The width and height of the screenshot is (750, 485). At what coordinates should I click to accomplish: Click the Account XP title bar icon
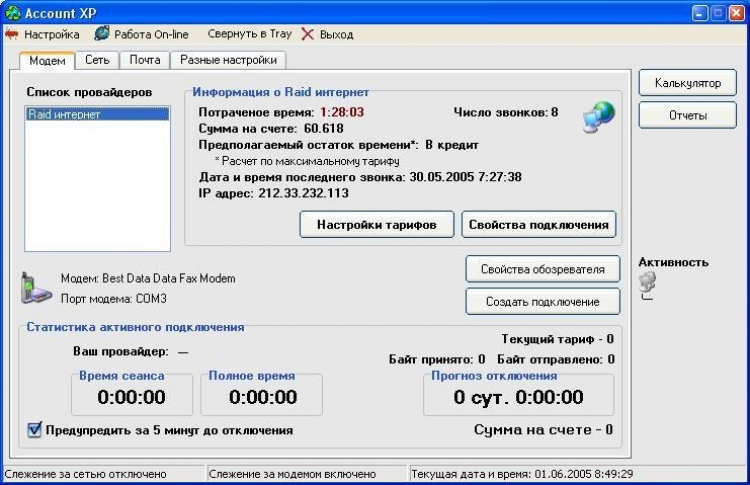(x=12, y=13)
